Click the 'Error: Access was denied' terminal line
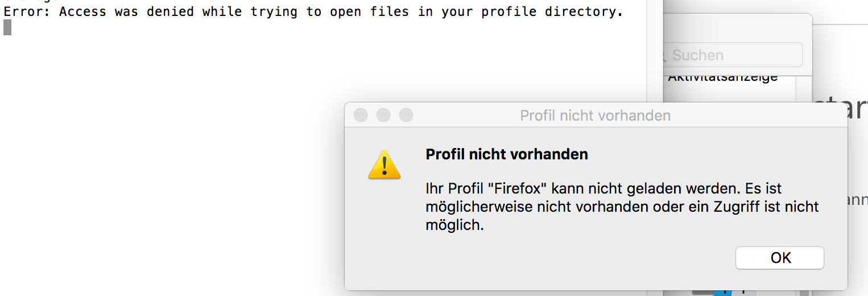This screenshot has width=868, height=296. coord(313,12)
